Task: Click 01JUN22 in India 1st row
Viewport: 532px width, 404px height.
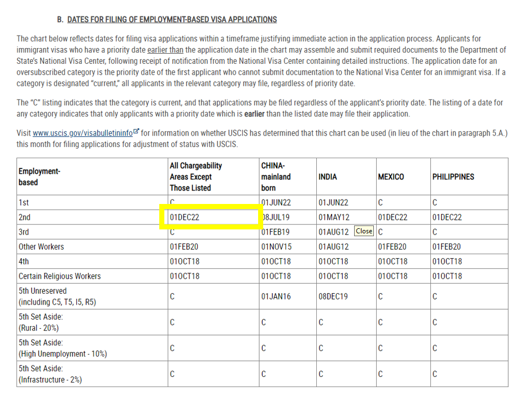Action: (333, 203)
